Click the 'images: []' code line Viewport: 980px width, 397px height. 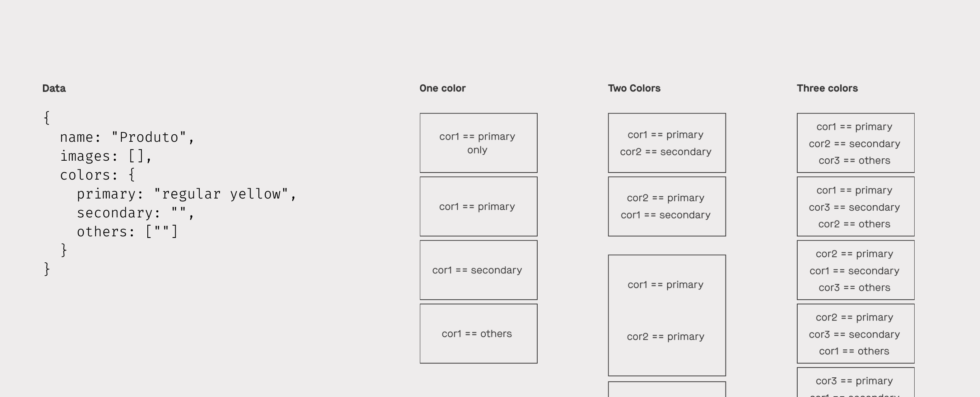click(106, 156)
